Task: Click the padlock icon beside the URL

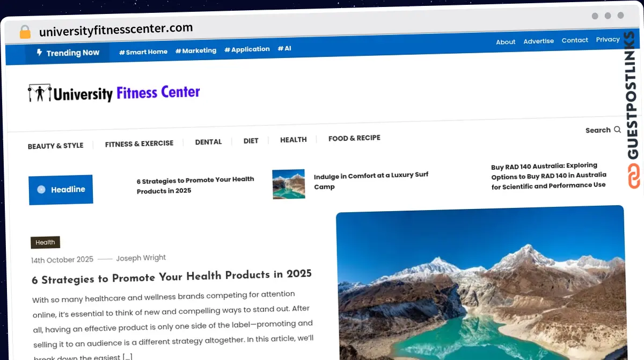Action: coord(25,32)
